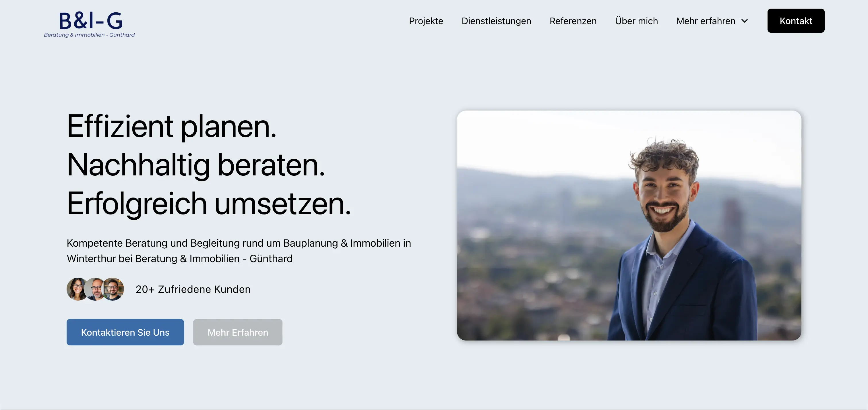The image size is (868, 410).
Task: Click the Beratung & Immobilien - Günthard logo tagline
Action: 89,35
